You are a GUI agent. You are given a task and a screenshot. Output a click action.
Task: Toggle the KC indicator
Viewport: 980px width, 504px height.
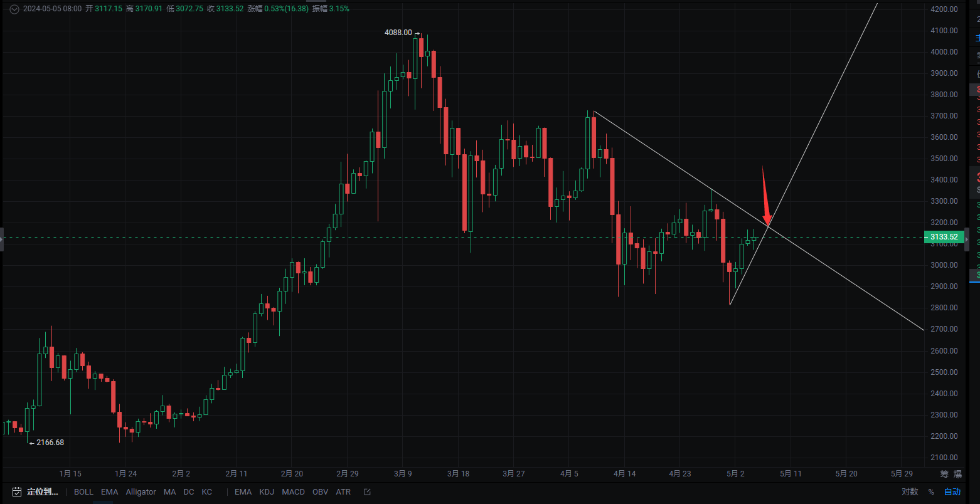pos(207,492)
